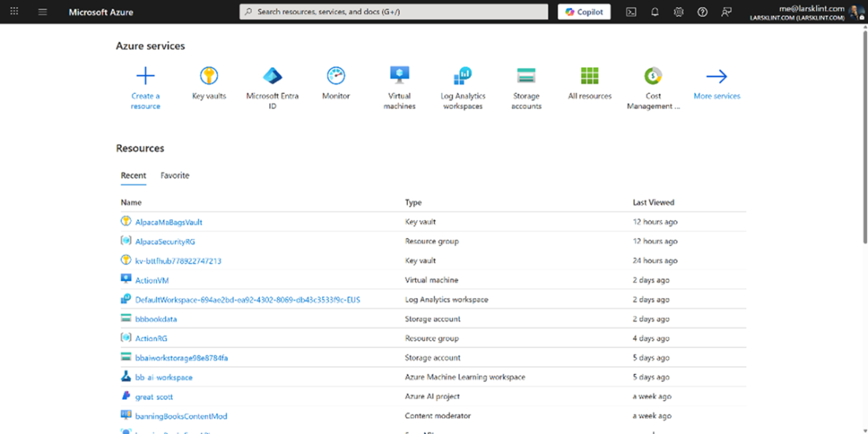Open Cost Management service icon
Screen dimensions: 868x434
653,77
